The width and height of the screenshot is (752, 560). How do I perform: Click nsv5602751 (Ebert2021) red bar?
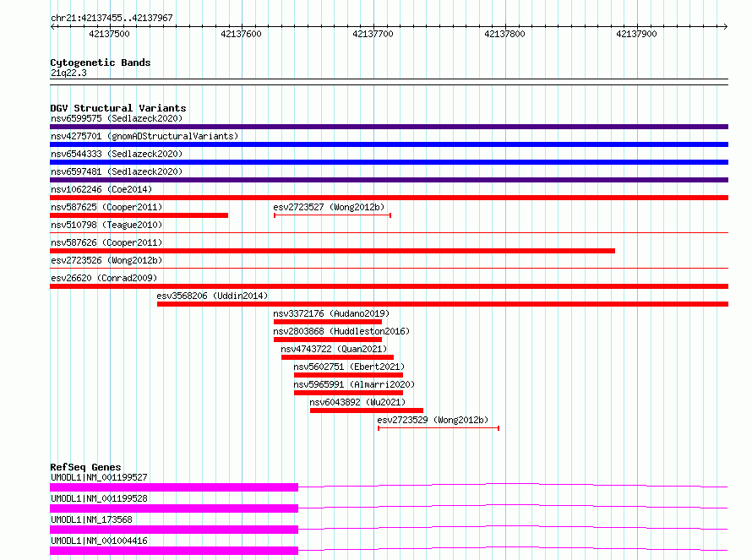[349, 375]
